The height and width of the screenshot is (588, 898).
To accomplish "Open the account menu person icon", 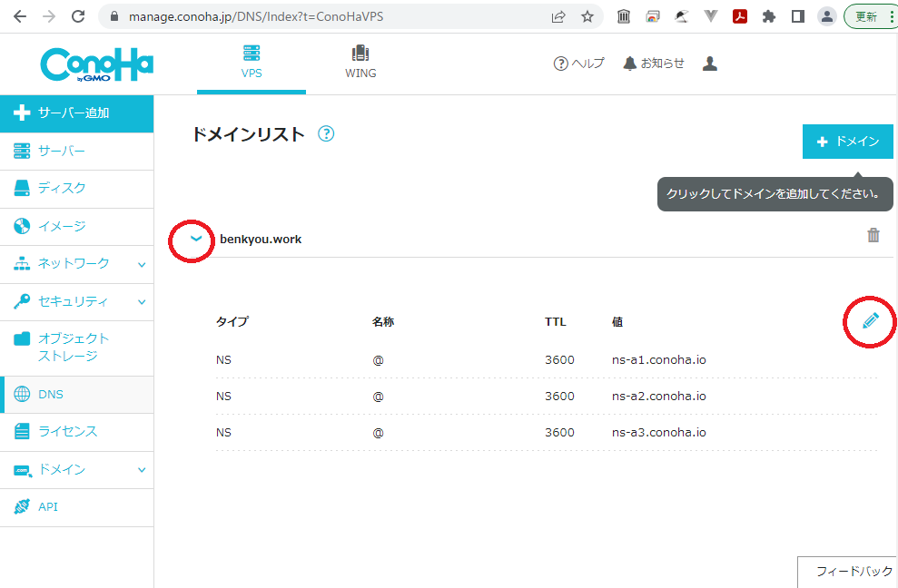I will point(709,64).
